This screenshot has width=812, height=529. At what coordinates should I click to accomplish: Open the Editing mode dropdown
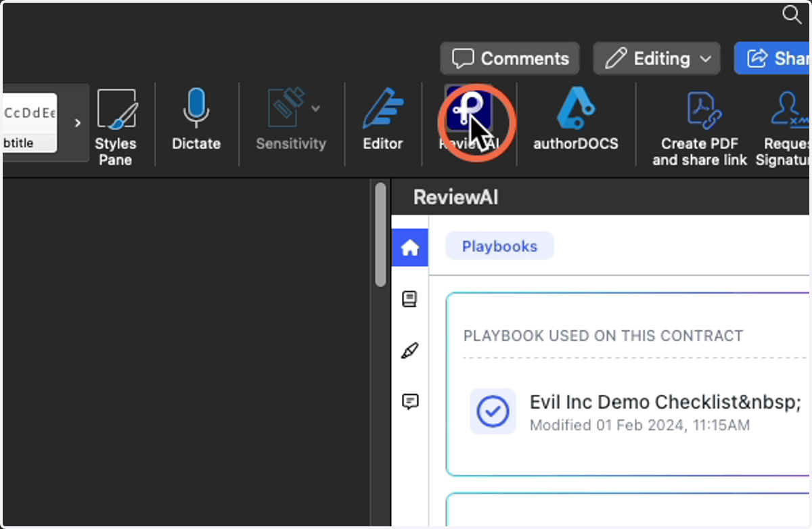click(657, 59)
